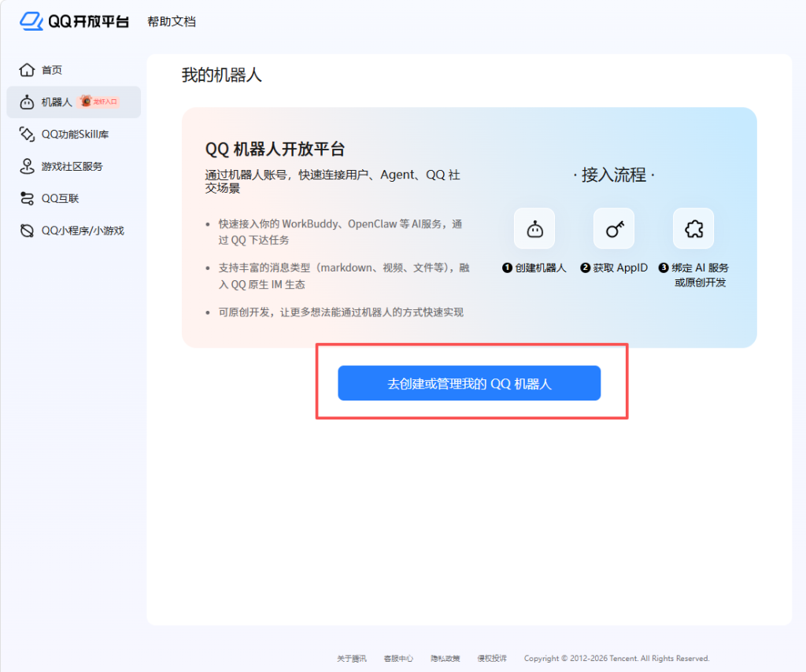806x672 pixels.
Task: Click the 创建机器人 robot step icon
Action: pos(534,229)
